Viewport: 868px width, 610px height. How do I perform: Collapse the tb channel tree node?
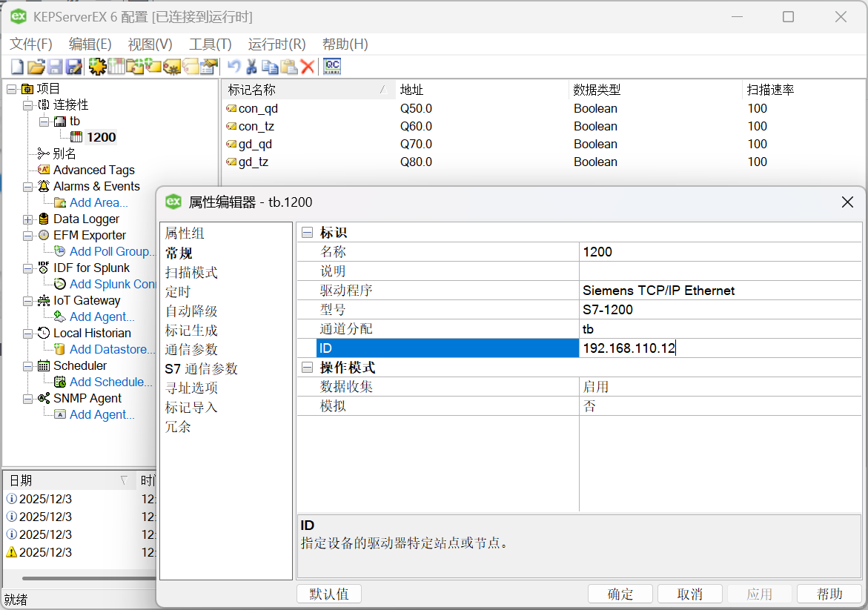coord(44,121)
